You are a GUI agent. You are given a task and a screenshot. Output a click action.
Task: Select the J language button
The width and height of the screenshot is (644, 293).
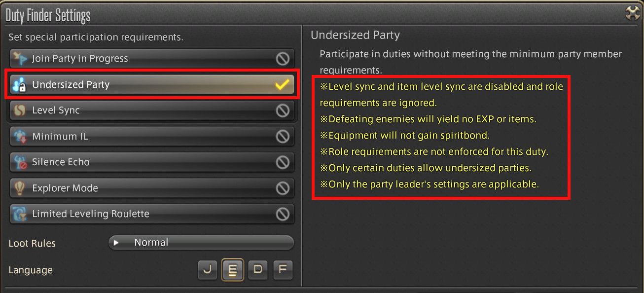pos(207,270)
